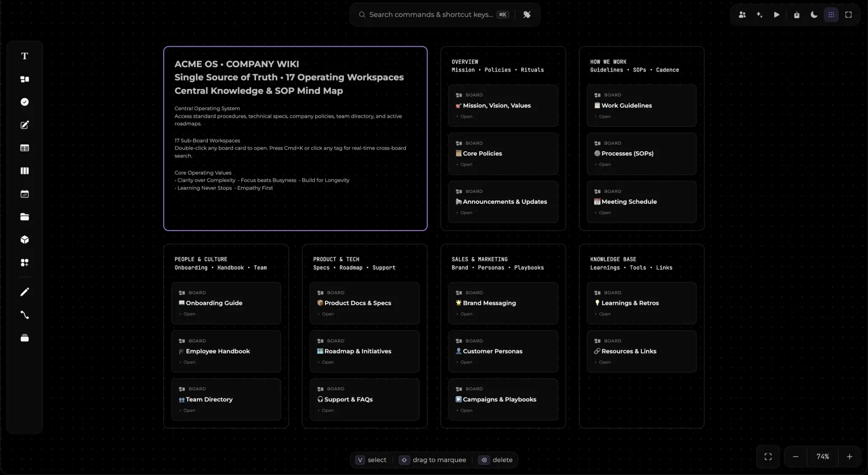Viewport: 868px width, 475px height.
Task: Select the 3D cube tool
Action: [x=24, y=240]
